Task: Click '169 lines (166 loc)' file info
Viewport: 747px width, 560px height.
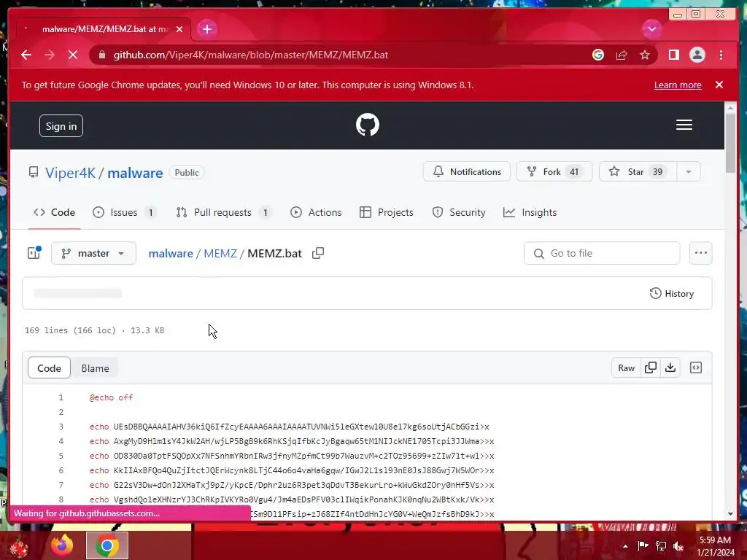Action: pos(70,330)
